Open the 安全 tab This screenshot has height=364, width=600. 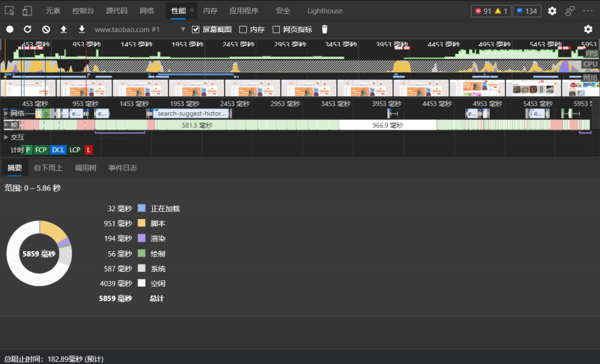tap(283, 10)
